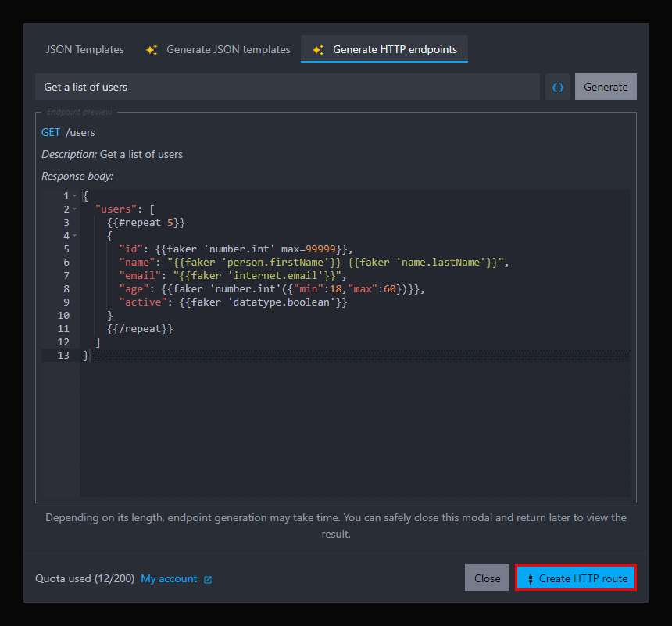The image size is (672, 626).
Task: Click sparkle icon on Generate HTTP endpoints tab
Action: pyautogui.click(x=318, y=50)
